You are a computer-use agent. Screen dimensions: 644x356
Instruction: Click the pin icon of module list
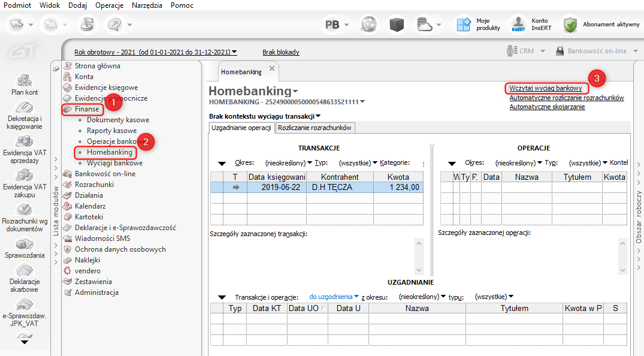coord(56,69)
